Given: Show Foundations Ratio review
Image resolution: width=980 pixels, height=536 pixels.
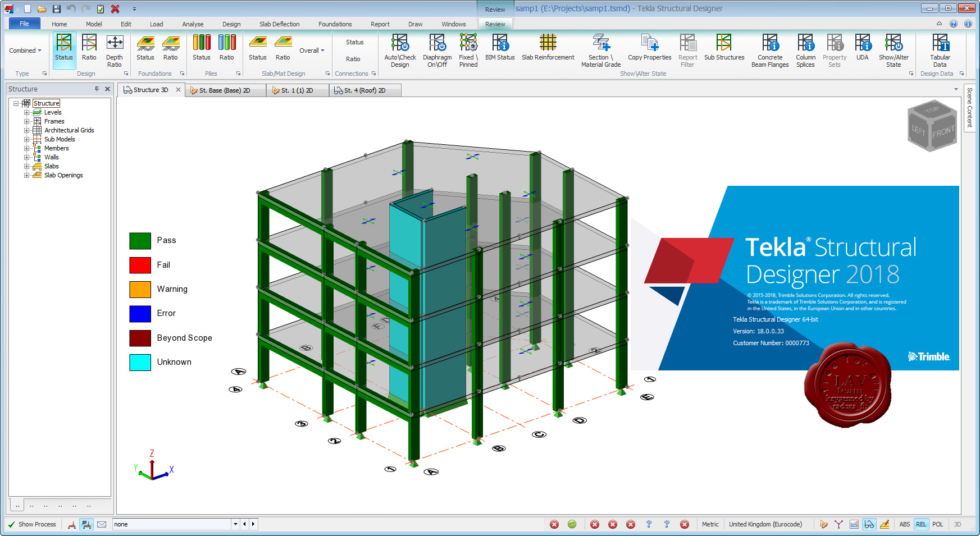Looking at the screenshot, I should pyautogui.click(x=171, y=48).
